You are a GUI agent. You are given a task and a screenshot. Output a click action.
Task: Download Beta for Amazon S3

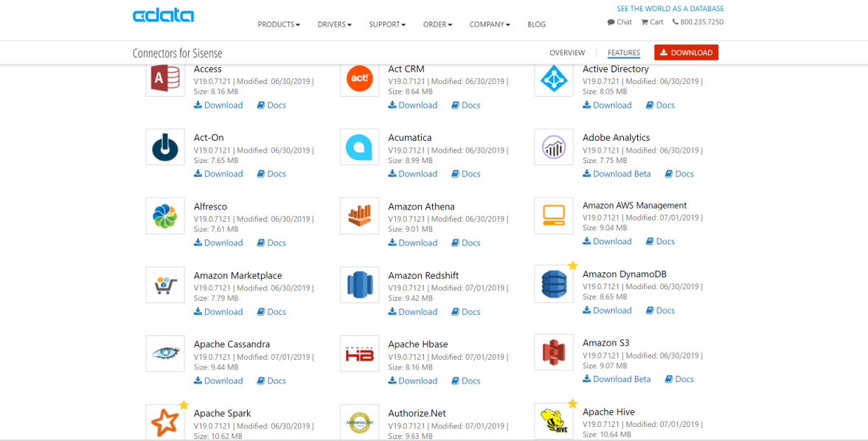[x=617, y=379]
